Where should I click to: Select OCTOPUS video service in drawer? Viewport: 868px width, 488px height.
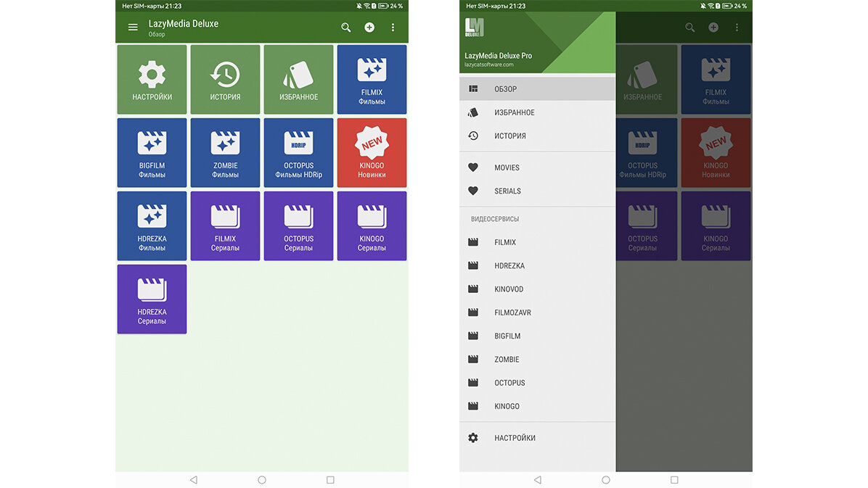(537, 382)
